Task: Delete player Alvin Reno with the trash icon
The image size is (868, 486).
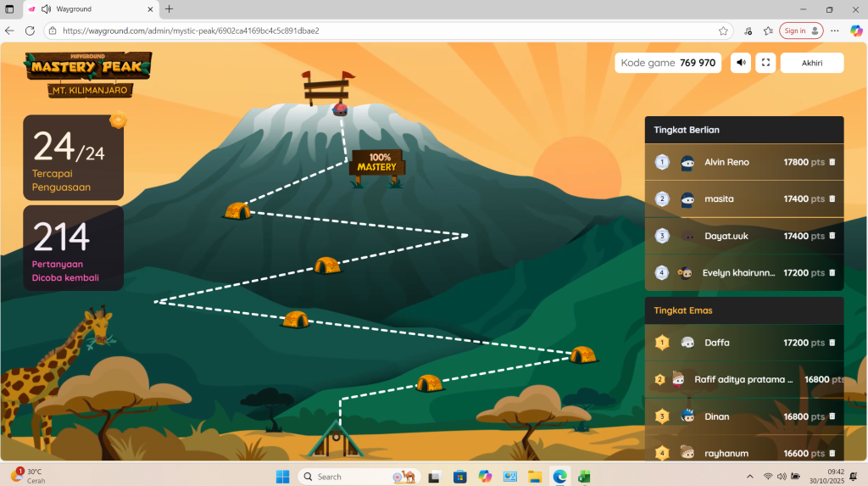Action: point(832,162)
